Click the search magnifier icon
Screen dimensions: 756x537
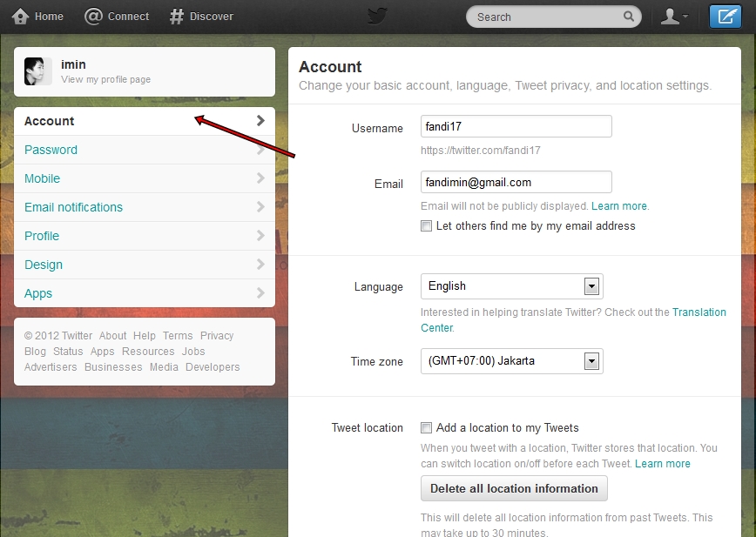click(629, 17)
